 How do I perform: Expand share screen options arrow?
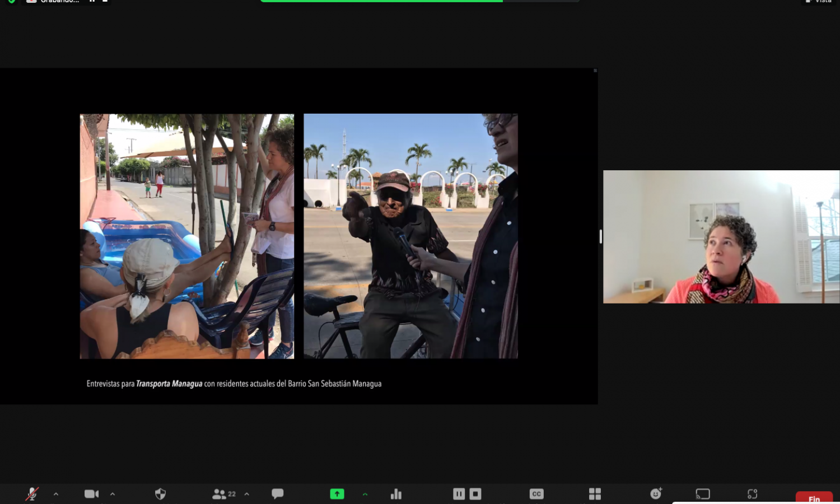tap(365, 493)
